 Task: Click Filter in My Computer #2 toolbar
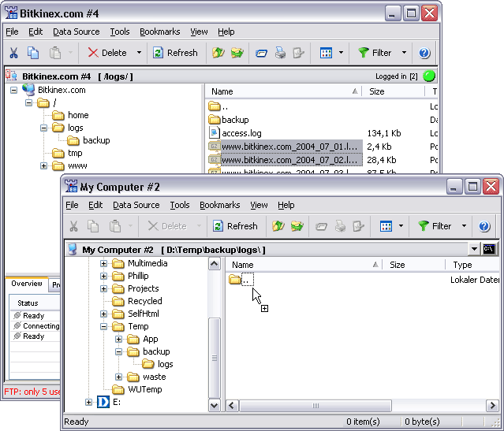[x=435, y=226]
